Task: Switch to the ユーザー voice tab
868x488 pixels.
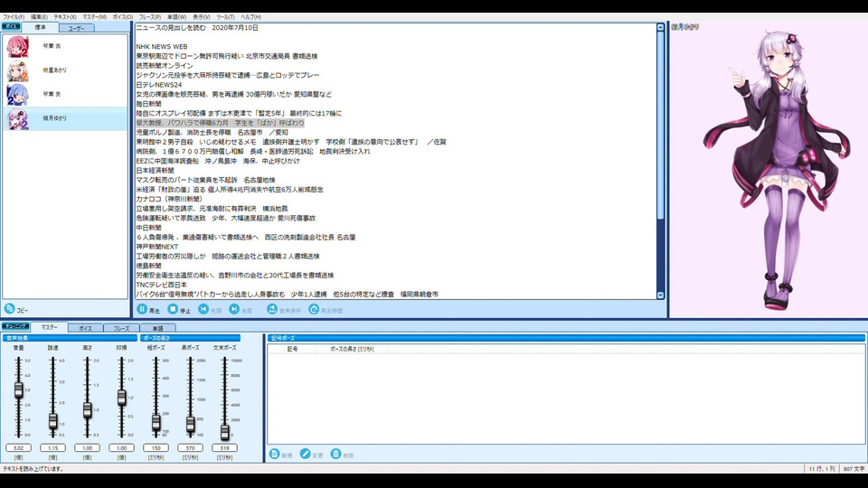Action: click(x=76, y=28)
